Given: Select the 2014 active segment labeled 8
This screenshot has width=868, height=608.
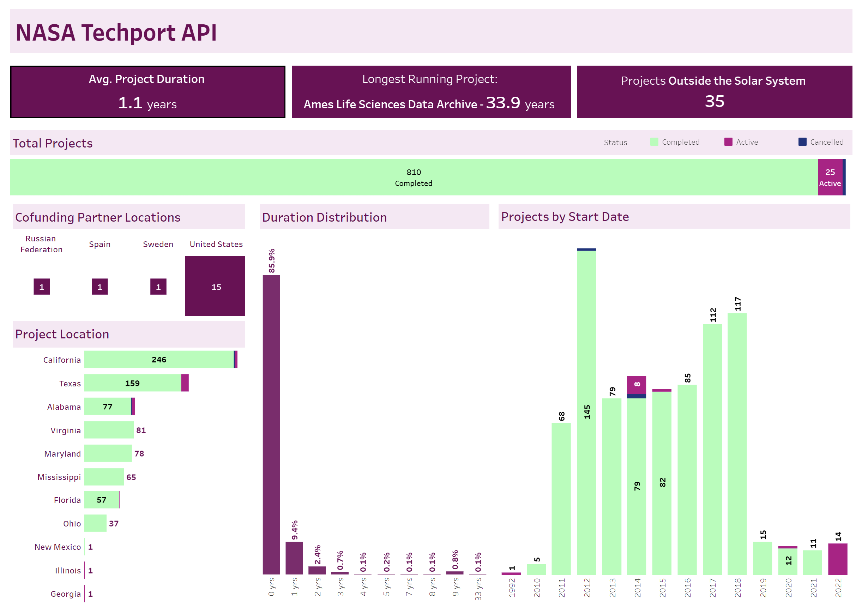Looking at the screenshot, I should 637,385.
